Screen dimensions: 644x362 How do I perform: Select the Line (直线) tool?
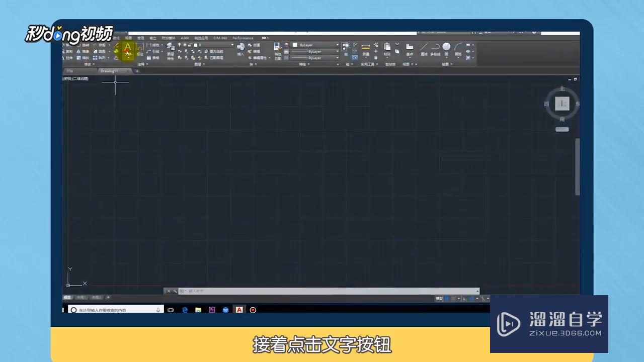click(424, 49)
